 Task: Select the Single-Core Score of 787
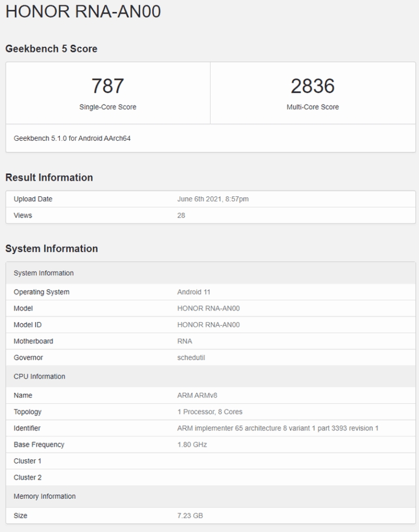tap(107, 84)
